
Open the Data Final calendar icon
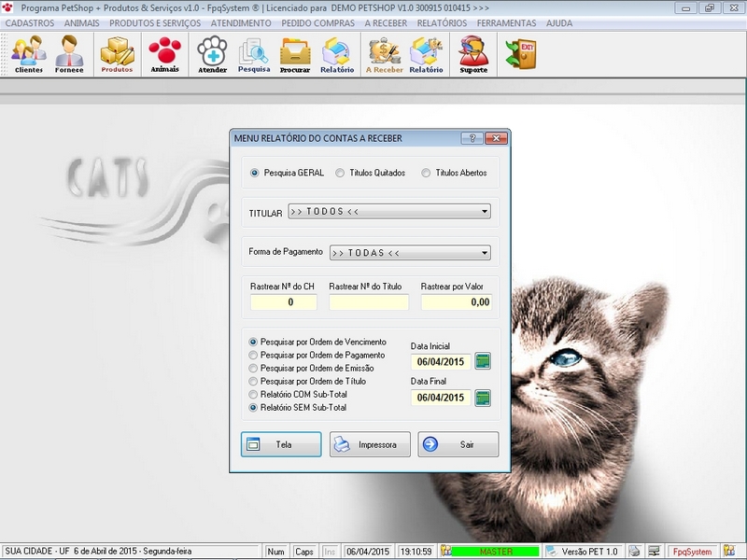coord(483,398)
